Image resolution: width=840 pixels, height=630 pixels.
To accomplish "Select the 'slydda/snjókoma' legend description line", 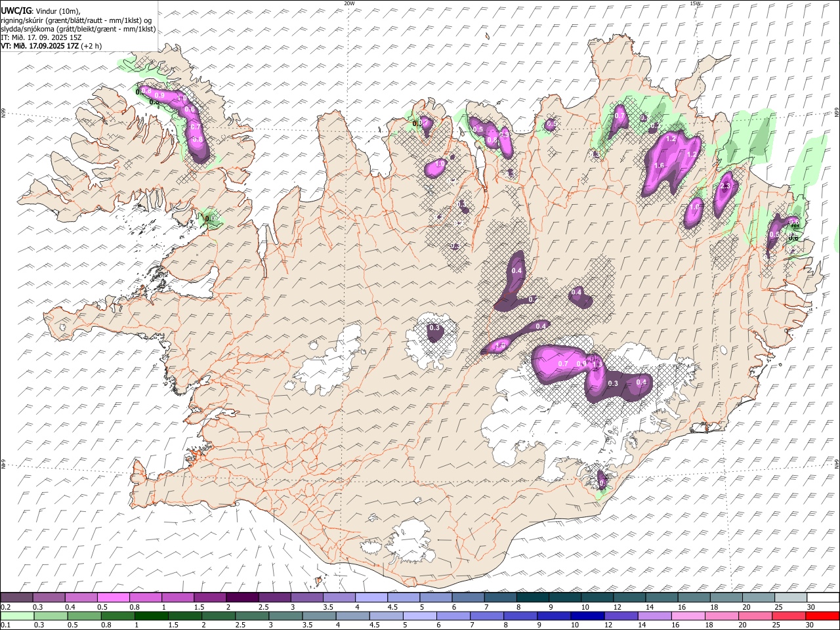I will [78, 29].
